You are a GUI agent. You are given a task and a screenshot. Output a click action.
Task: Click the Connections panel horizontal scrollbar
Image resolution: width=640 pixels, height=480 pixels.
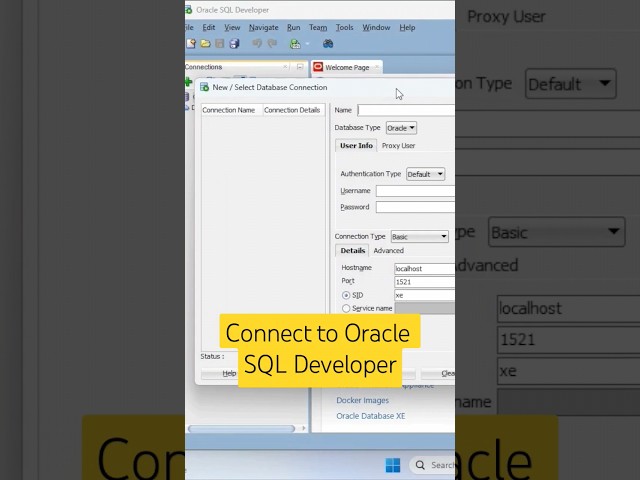[242, 429]
